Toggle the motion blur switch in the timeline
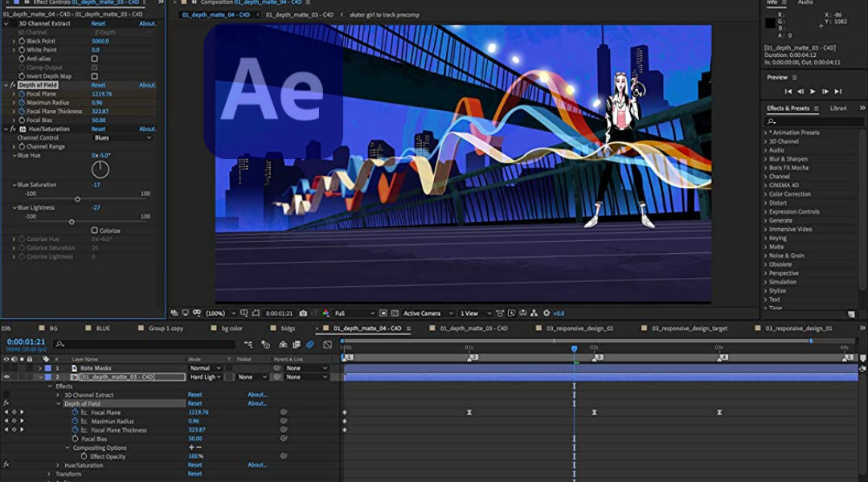The width and height of the screenshot is (868, 482). (x=310, y=345)
